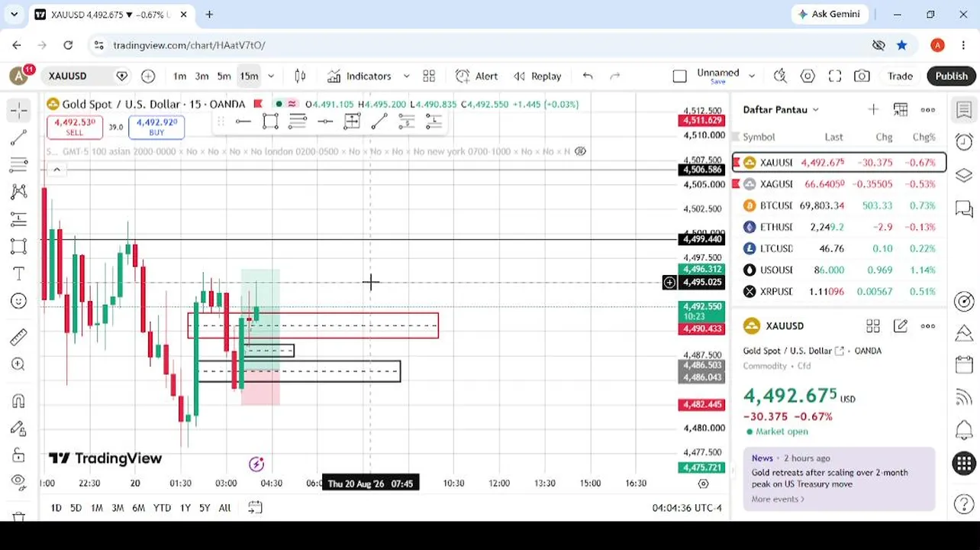Screen dimensions: 980x550
Task: Set the chart range to YTD
Action: [x=162, y=508]
